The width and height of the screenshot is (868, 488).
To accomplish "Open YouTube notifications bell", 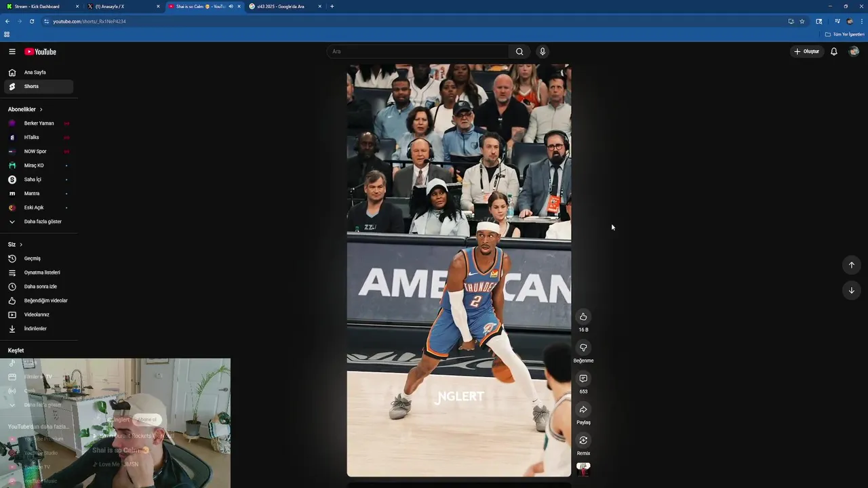I will point(834,52).
